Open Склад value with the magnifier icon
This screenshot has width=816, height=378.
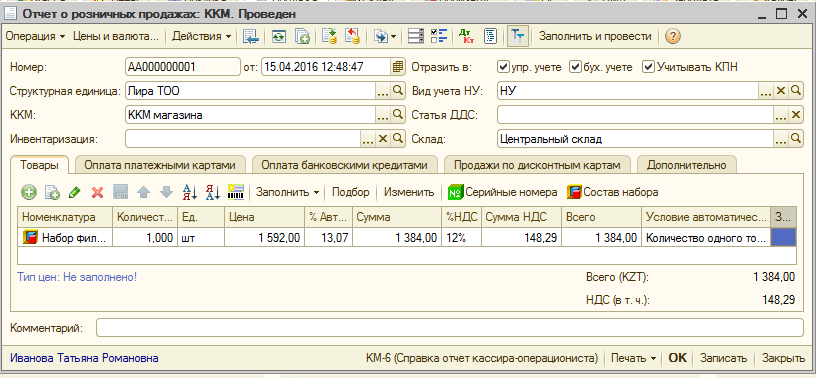tap(796, 138)
